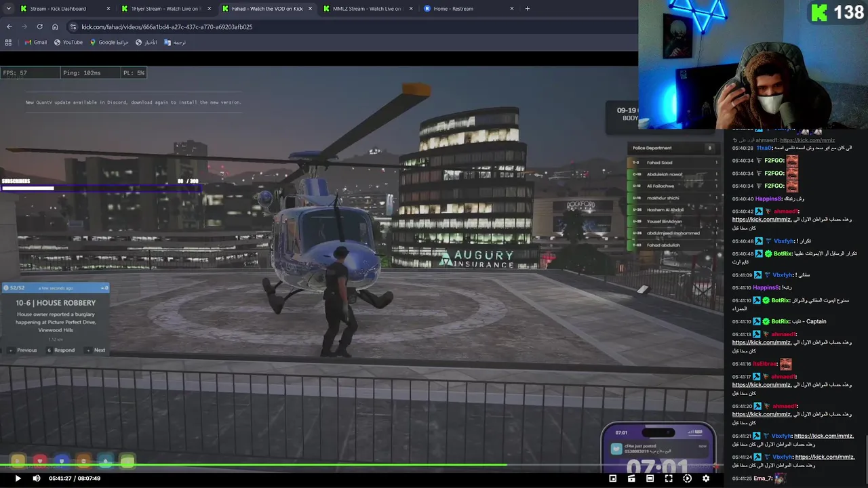The image size is (868, 488).
Task: Go back to previous browser page
Action: 9,26
